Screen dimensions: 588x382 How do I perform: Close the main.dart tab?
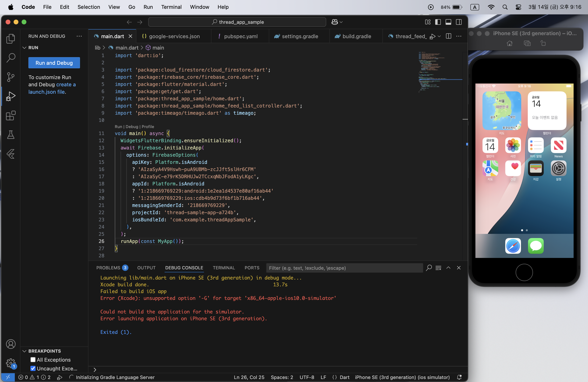pyautogui.click(x=130, y=36)
